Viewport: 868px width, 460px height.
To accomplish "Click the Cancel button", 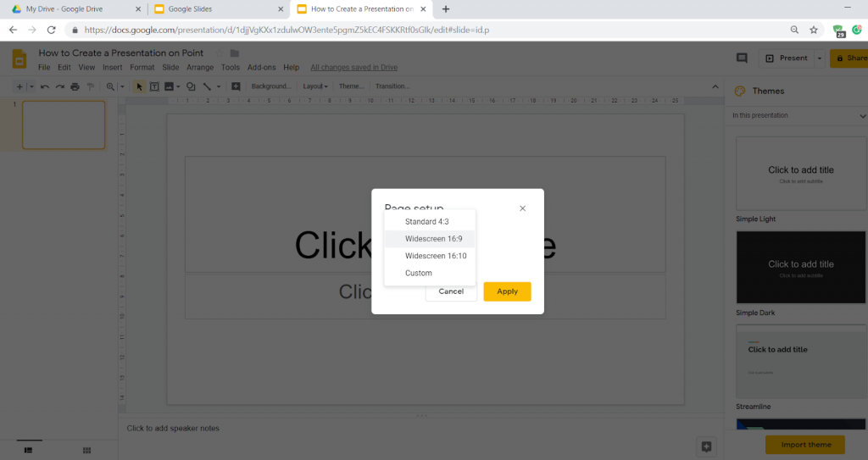I will click(x=451, y=291).
